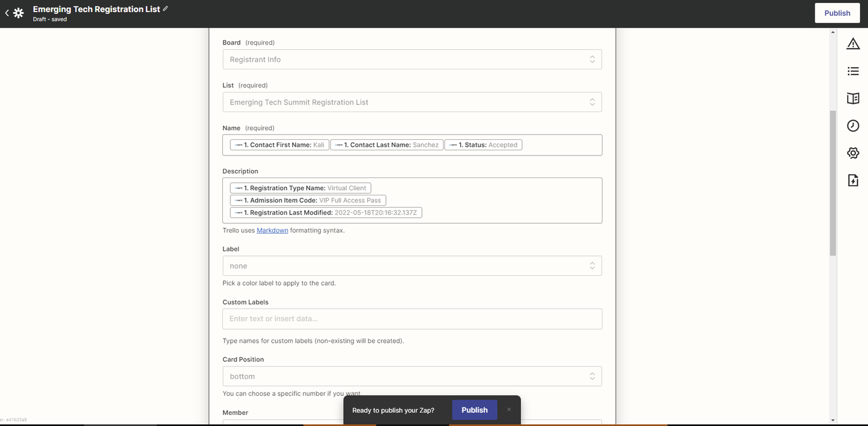Select the Contact First Name data pill

[279, 145]
